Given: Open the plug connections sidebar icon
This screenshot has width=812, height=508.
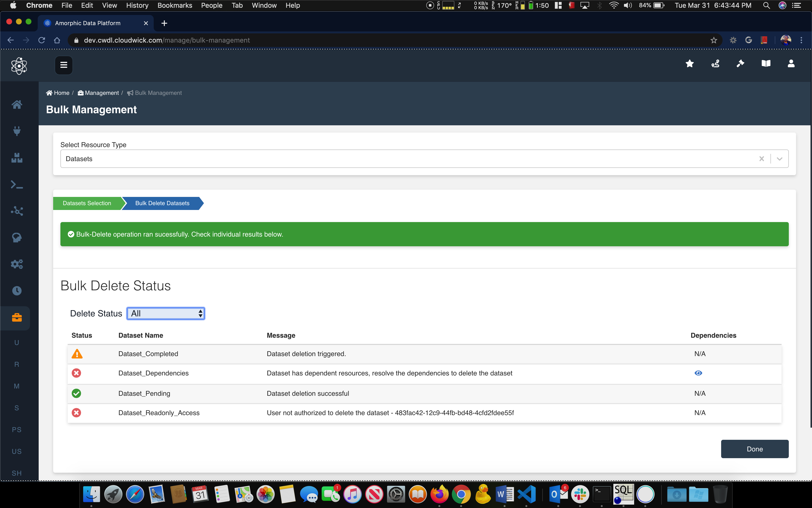Looking at the screenshot, I should click(x=17, y=131).
